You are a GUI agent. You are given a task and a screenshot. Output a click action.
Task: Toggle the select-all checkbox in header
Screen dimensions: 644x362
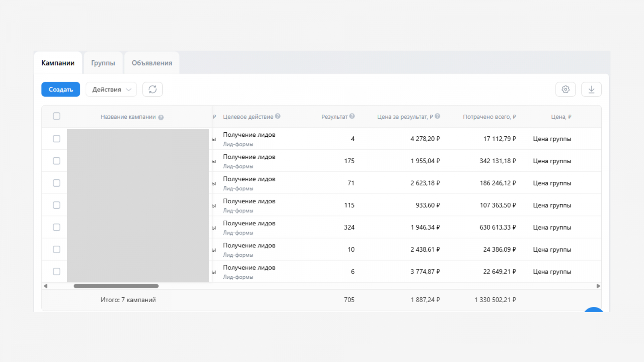point(57,116)
